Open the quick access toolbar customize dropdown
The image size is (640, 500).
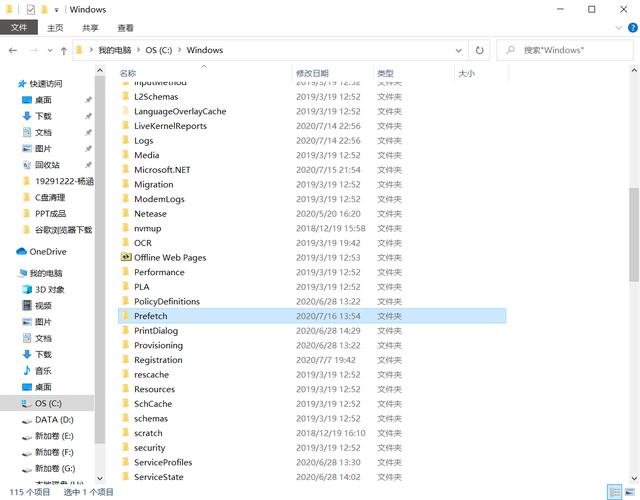(x=56, y=10)
